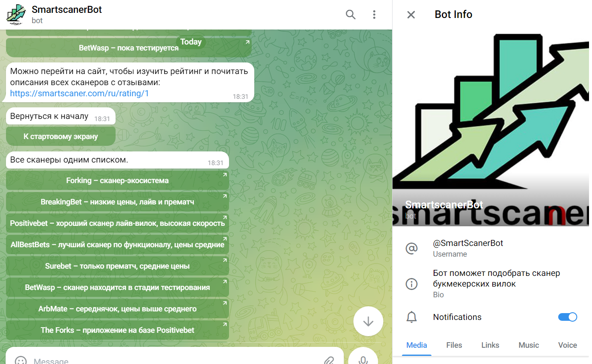592x364 pixels.
Task: Switch to the Files tab
Action: 454,345
